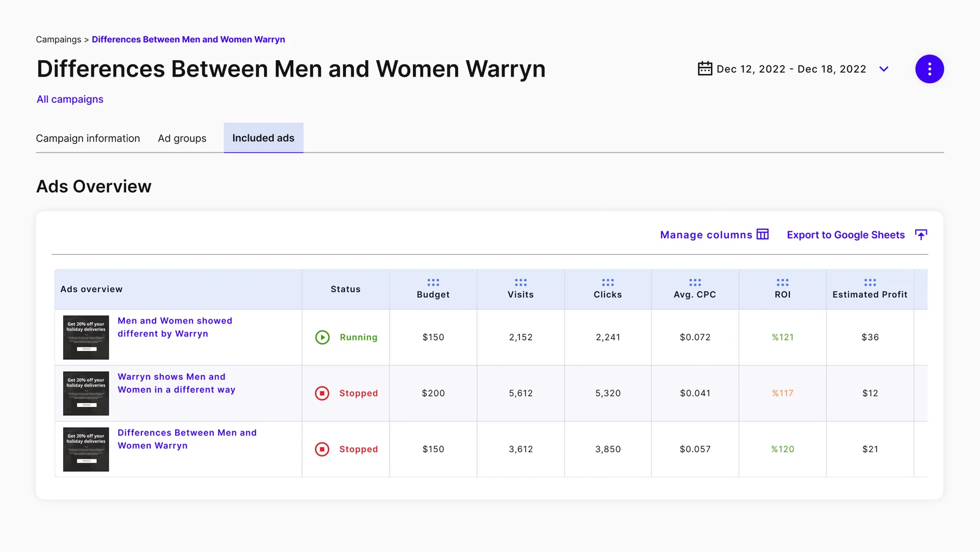980x552 pixels.
Task: Click the ROI column header label
Action: click(x=783, y=295)
